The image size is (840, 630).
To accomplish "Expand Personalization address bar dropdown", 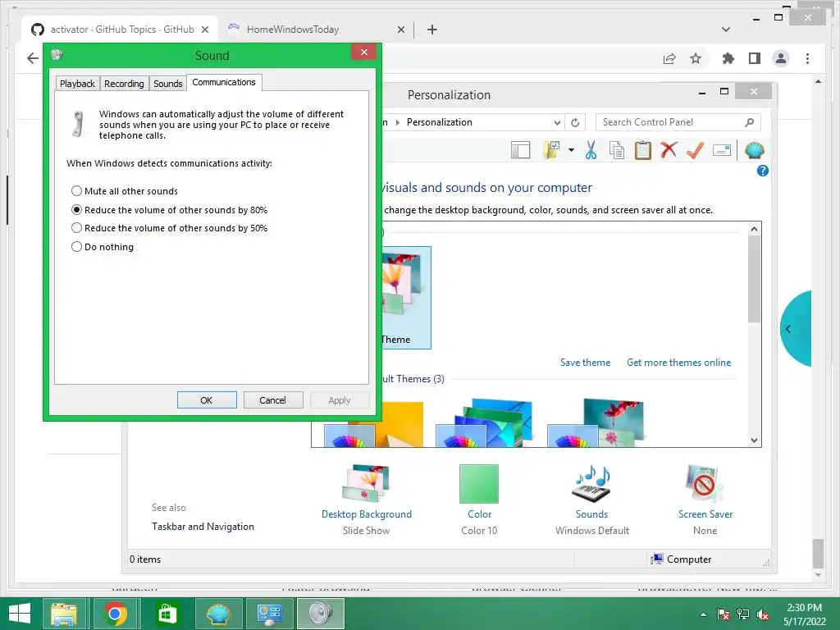I will [557, 123].
